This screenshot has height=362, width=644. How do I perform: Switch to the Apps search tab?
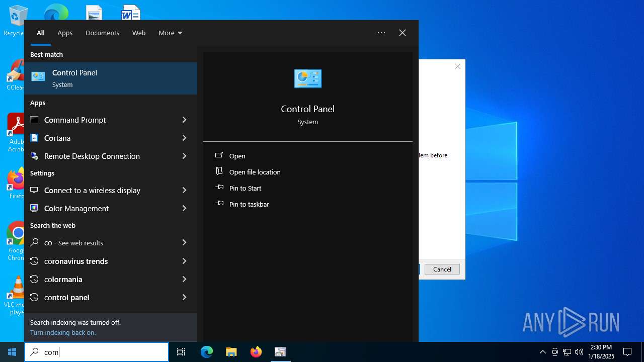click(x=65, y=33)
